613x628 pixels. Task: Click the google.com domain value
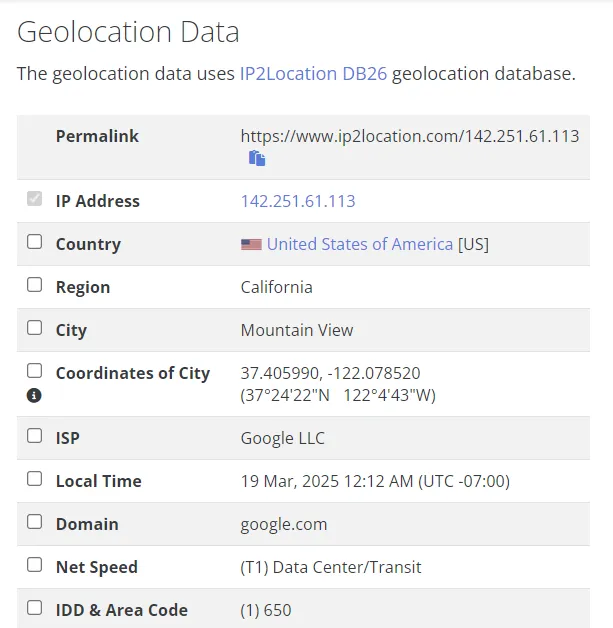284,524
